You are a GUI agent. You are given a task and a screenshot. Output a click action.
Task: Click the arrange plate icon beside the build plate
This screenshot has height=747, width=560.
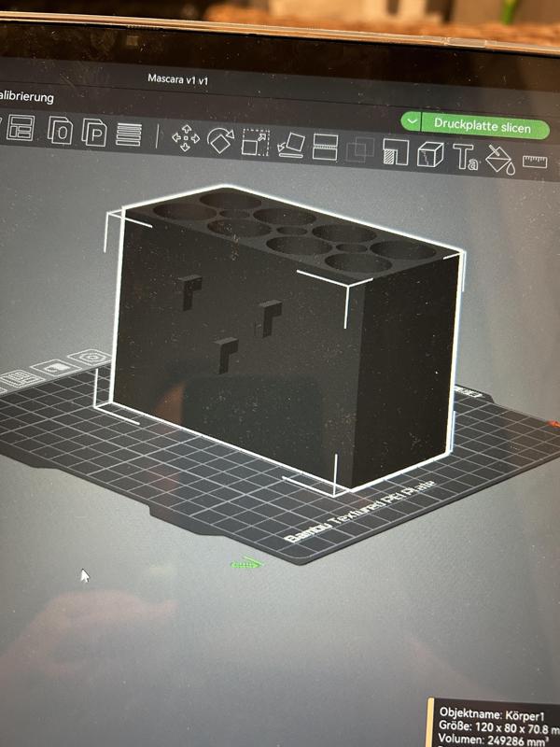point(20,380)
